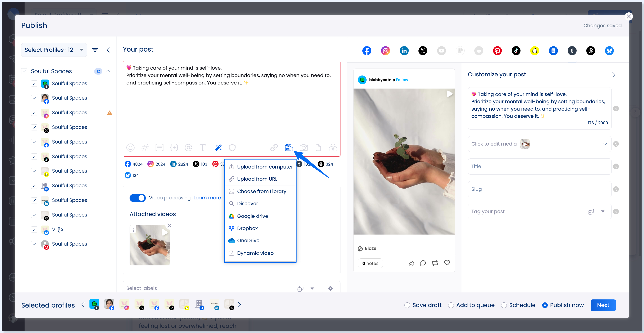Screen dimensions: 644x333
Task: Switch preview to X network icon
Action: coord(423,51)
